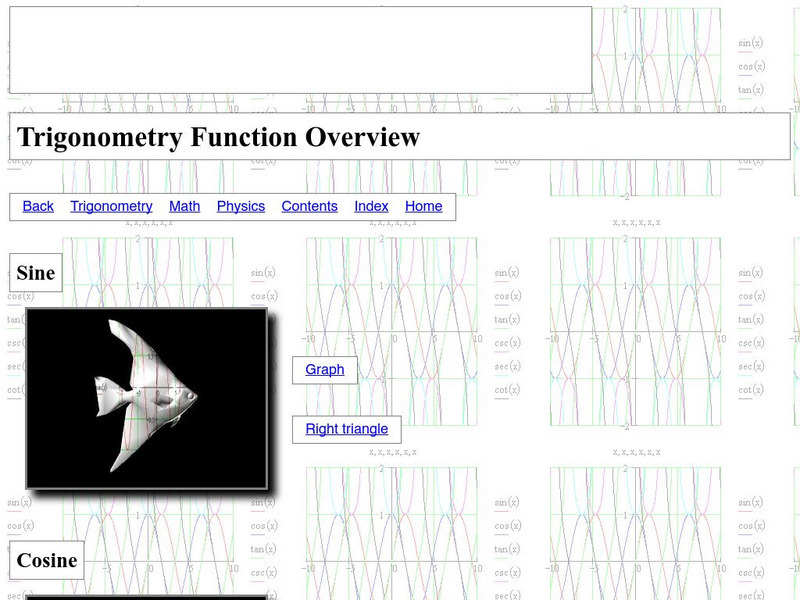Go to the Back link
This screenshot has width=800, height=600.
[x=38, y=206]
